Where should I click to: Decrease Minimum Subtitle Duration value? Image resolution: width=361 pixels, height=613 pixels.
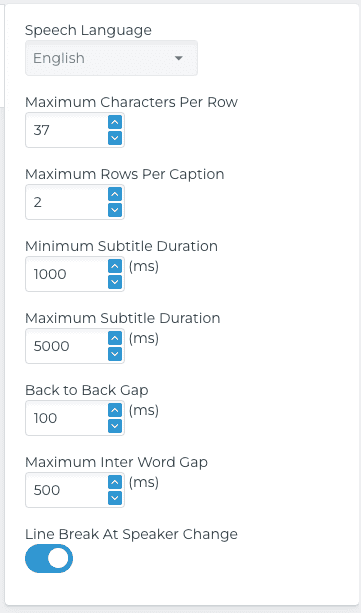point(115,281)
